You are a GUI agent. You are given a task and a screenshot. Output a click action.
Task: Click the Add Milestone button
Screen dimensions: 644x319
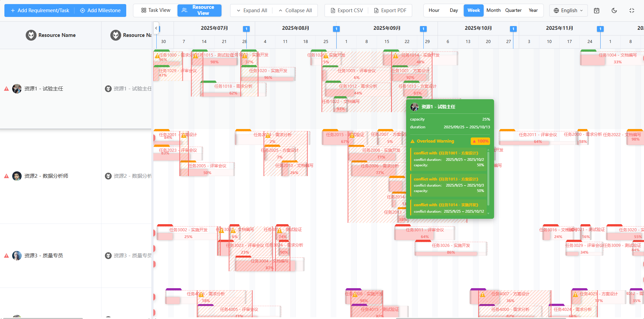[101, 10]
